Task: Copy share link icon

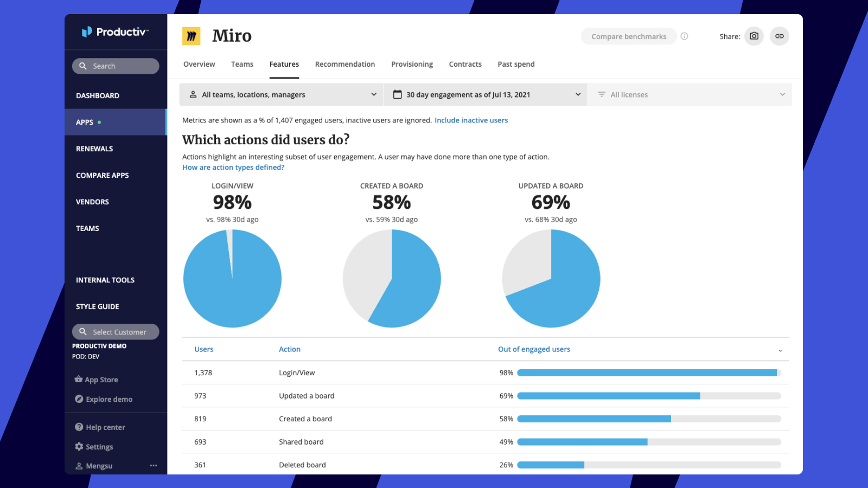Action: [779, 36]
